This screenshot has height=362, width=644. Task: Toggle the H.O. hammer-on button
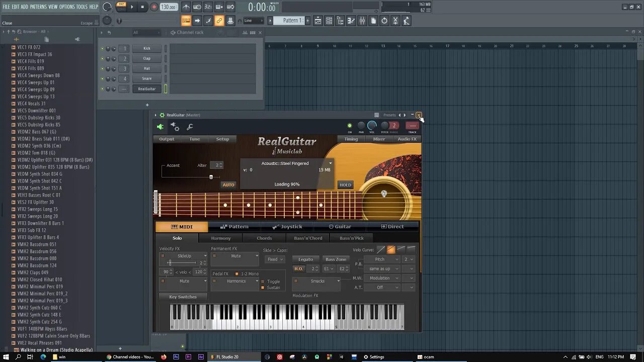(298, 268)
